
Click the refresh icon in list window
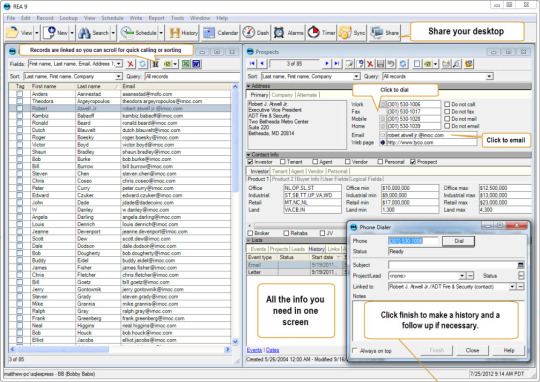(x=143, y=64)
